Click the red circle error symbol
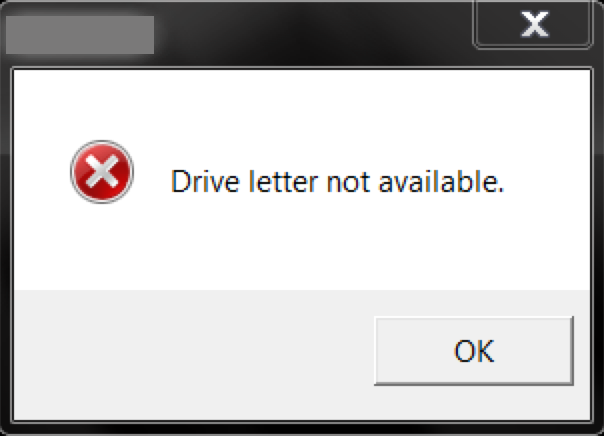Viewport: 604px width, 436px height. click(102, 172)
